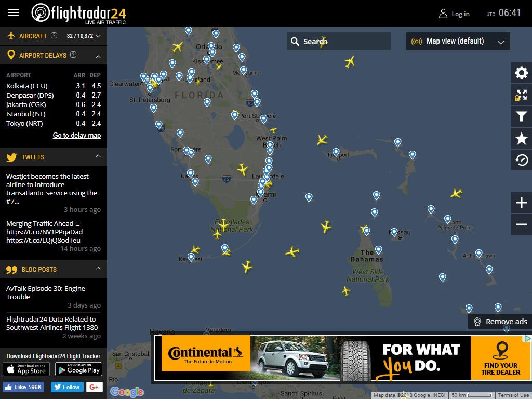Select the Kolkata (CCU) delay row

click(x=54, y=86)
